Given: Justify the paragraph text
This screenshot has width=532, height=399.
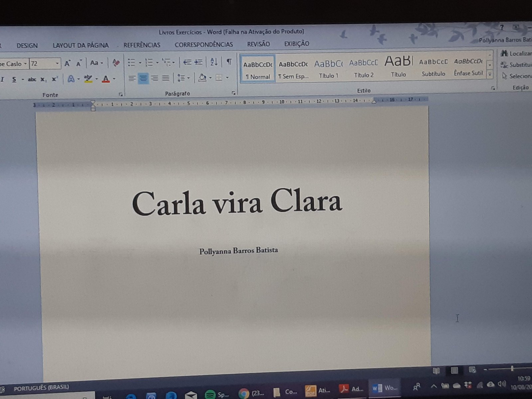Looking at the screenshot, I should 166,78.
